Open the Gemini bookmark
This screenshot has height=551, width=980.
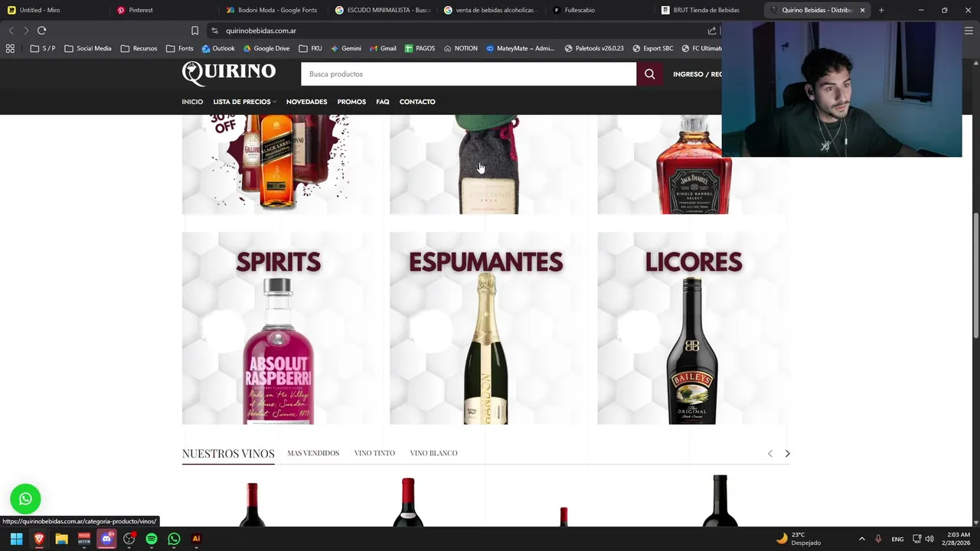coord(345,48)
